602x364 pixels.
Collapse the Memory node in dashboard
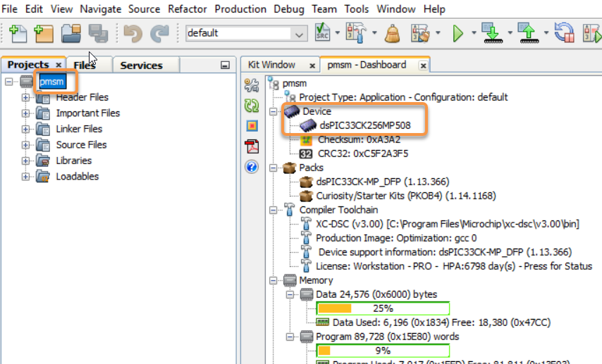273,280
